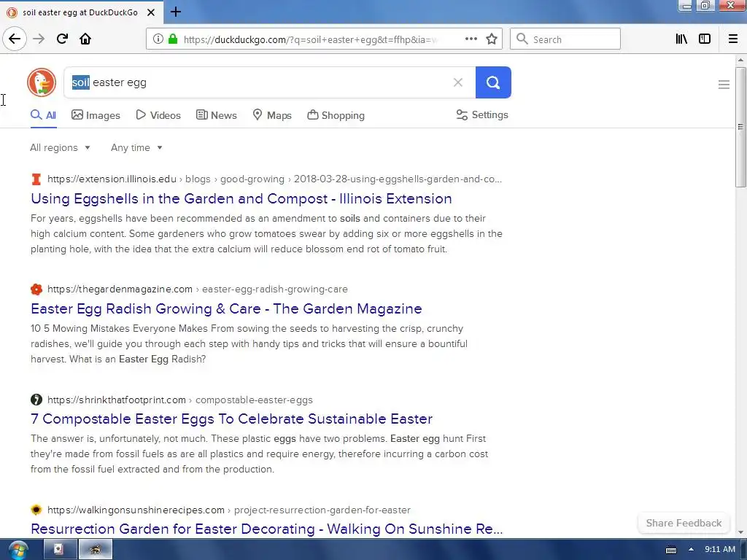Click the Share Feedback button
The width and height of the screenshot is (747, 560).
pyautogui.click(x=684, y=523)
